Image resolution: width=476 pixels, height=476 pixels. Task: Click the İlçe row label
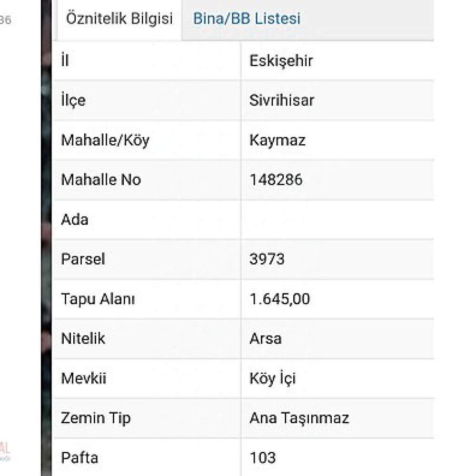[x=73, y=100]
